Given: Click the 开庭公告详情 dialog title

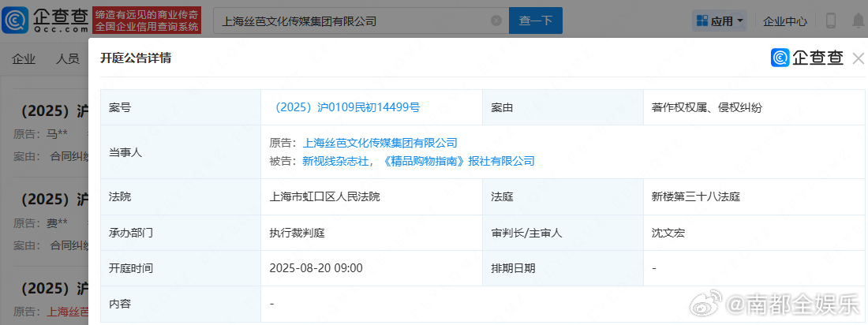Looking at the screenshot, I should coord(136,58).
